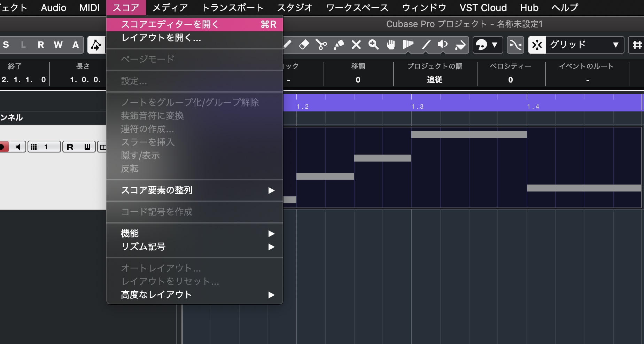Open the color palette selector
This screenshot has width=644, height=344.
pos(488,45)
